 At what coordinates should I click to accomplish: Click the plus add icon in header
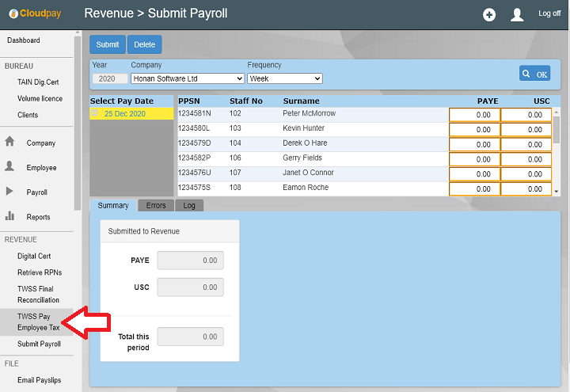pos(489,14)
